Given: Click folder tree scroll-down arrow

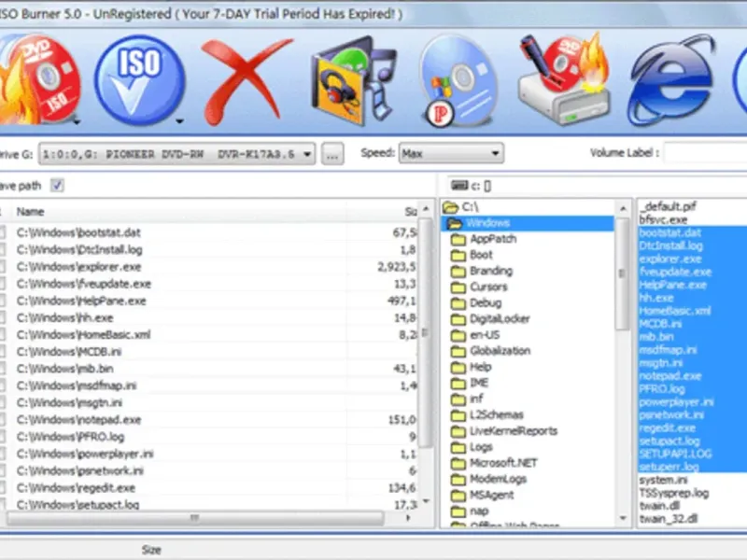Looking at the screenshot, I should click(x=623, y=518).
